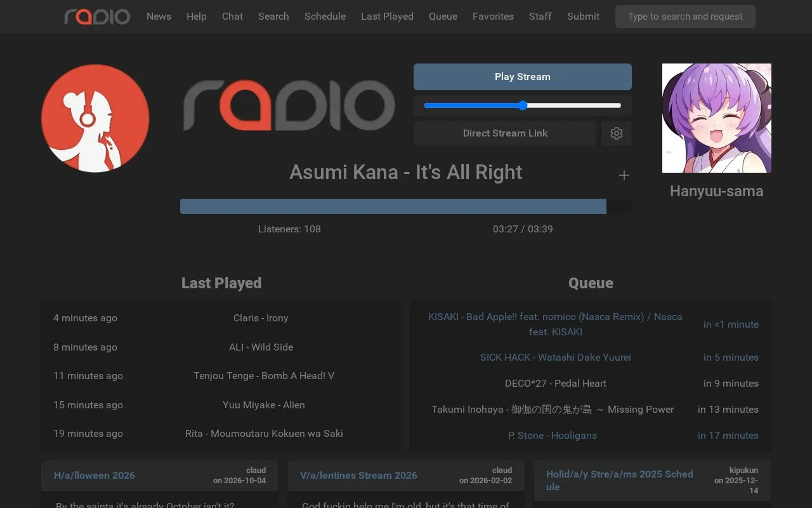
Task: Click the song progress bar
Action: pos(406,206)
